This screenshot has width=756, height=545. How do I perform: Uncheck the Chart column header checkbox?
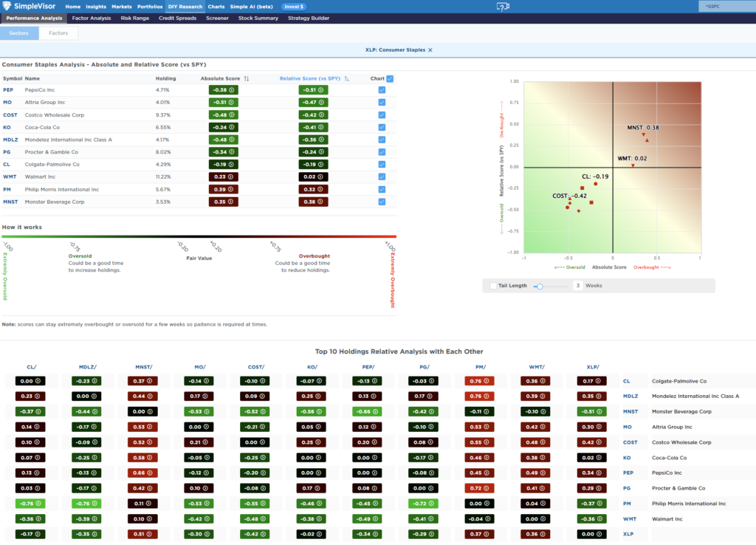click(x=390, y=79)
